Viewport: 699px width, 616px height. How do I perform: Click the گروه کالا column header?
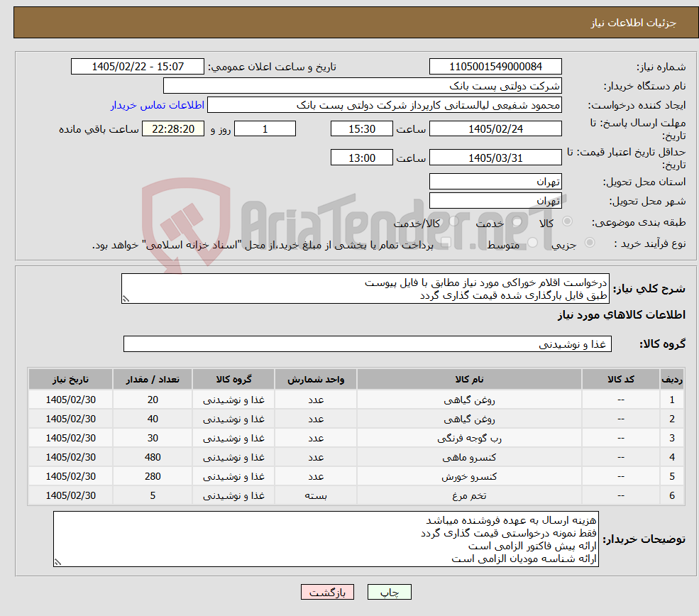click(x=233, y=379)
